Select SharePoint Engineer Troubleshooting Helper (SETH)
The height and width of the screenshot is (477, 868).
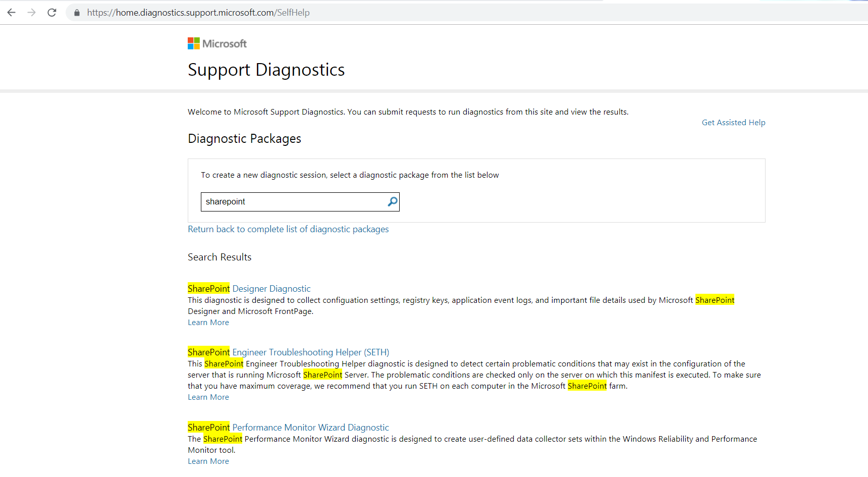pyautogui.click(x=288, y=352)
